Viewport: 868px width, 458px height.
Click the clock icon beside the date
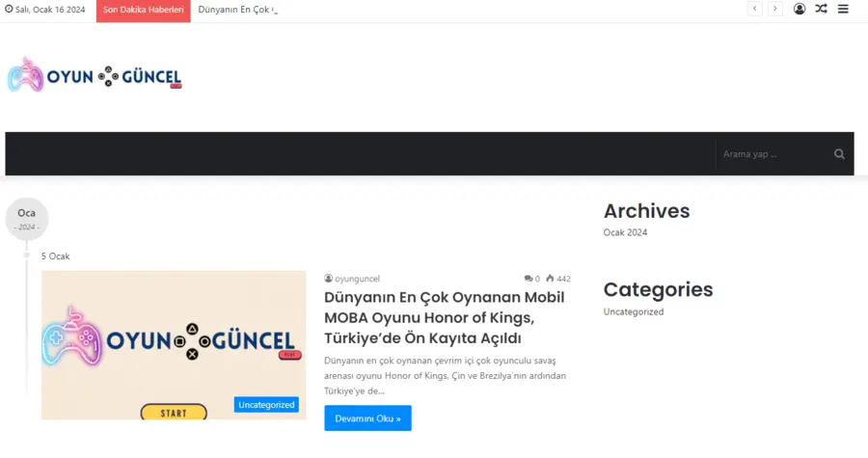tap(9, 9)
